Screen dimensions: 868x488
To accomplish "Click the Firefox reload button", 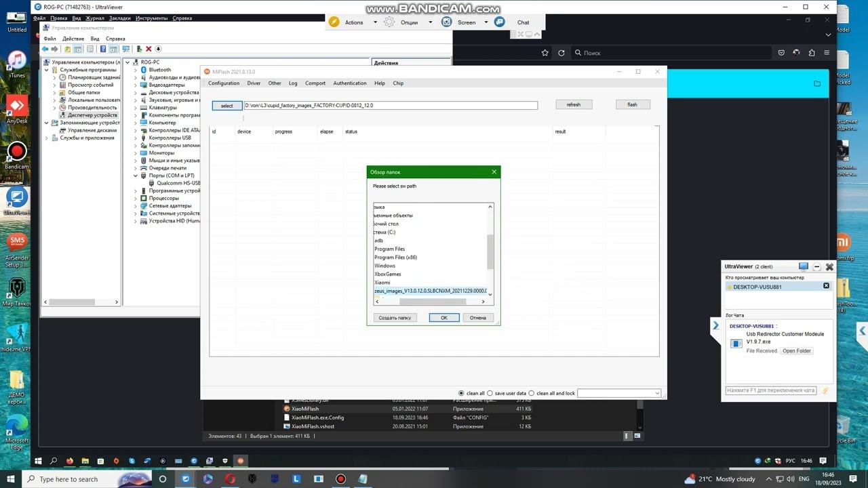I will point(561,53).
